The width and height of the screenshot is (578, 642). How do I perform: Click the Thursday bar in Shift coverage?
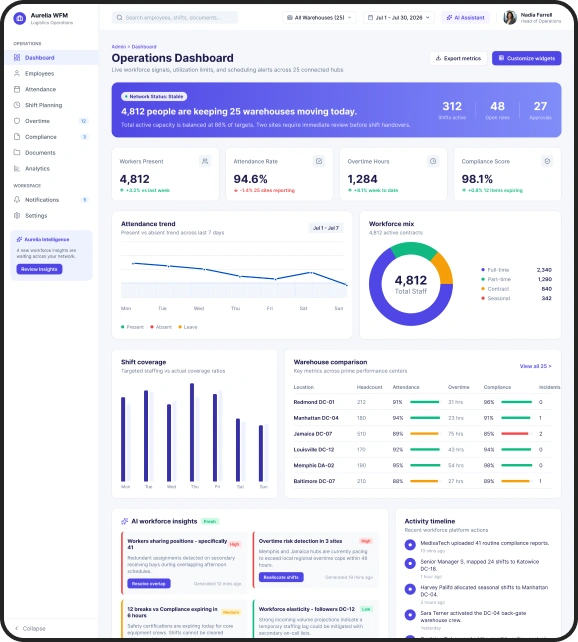pyautogui.click(x=192, y=432)
